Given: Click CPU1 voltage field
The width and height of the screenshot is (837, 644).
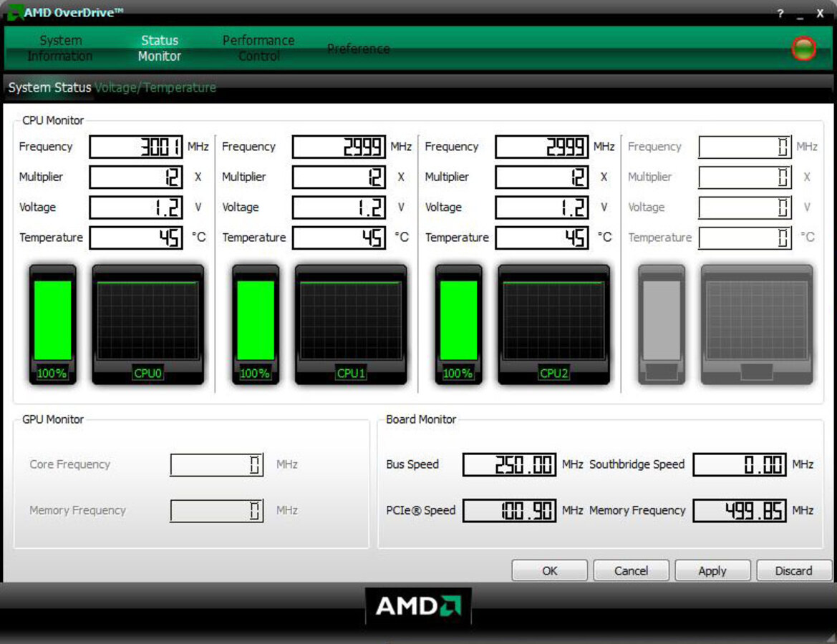Looking at the screenshot, I should click(339, 208).
